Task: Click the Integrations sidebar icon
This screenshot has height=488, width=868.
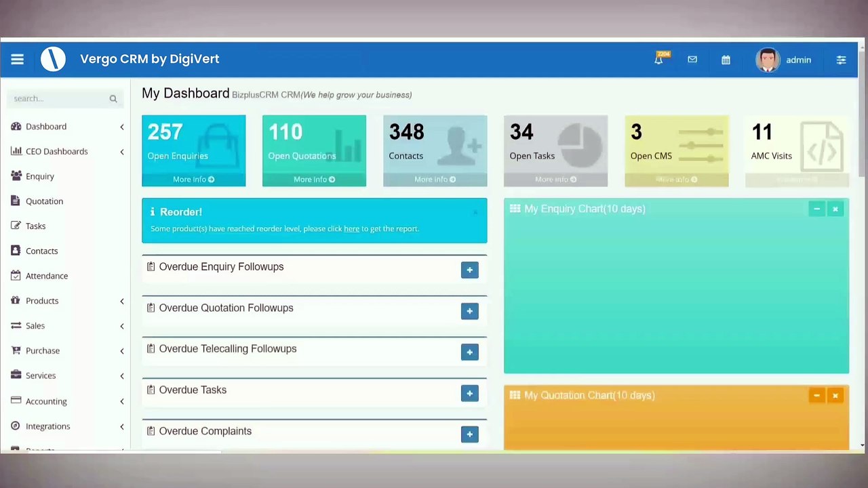Action: [x=16, y=426]
